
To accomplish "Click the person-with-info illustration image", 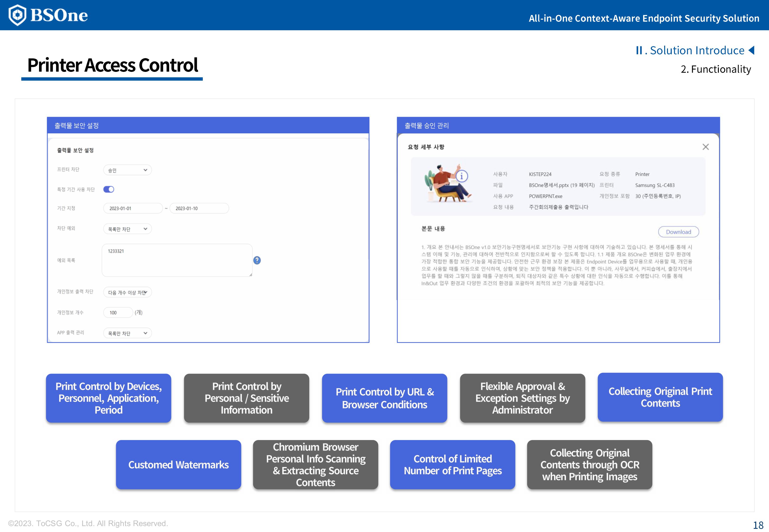I will pos(447,183).
